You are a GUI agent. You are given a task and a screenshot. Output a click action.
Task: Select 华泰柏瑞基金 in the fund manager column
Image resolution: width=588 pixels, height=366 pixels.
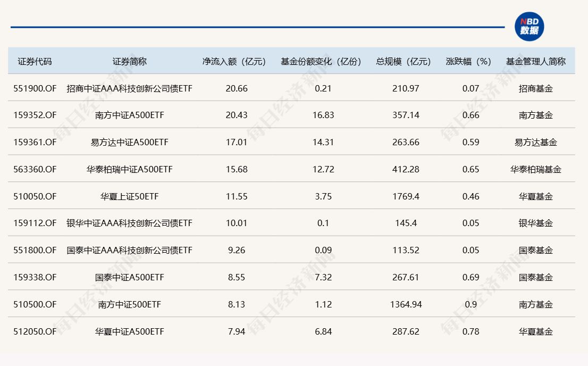click(535, 169)
